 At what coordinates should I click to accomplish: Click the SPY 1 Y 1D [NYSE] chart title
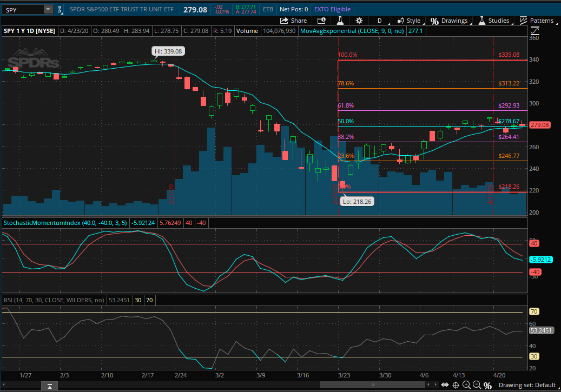(29, 31)
